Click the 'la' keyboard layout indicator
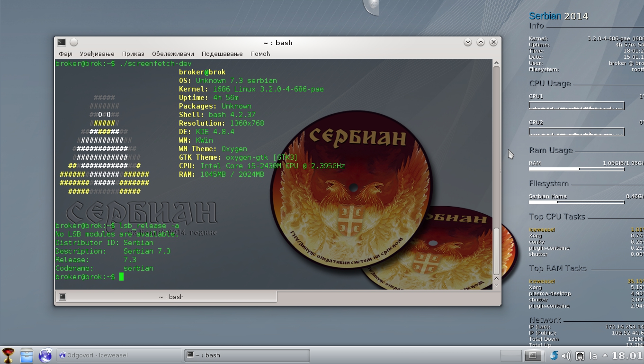Screen dimensions: 644x364 coord(593,355)
